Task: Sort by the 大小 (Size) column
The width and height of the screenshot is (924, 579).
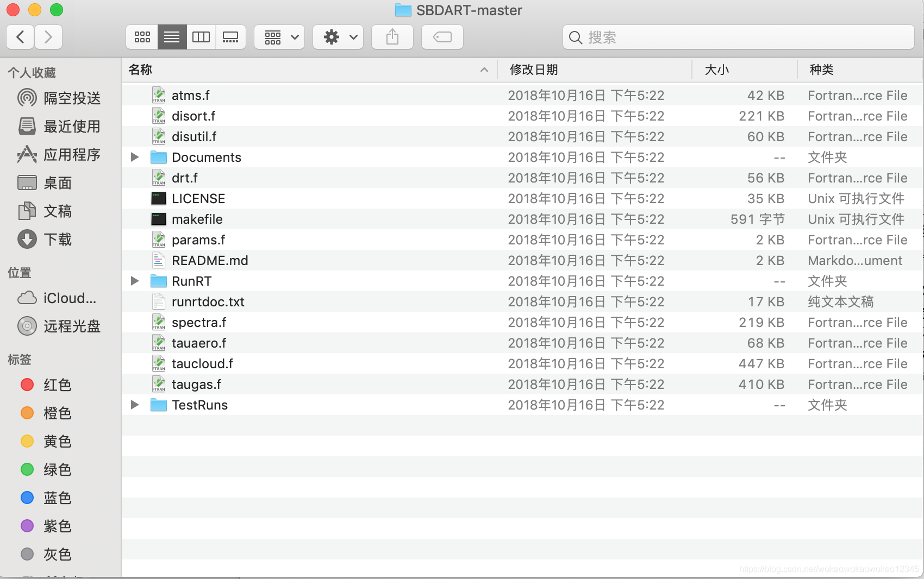Action: [x=745, y=70]
